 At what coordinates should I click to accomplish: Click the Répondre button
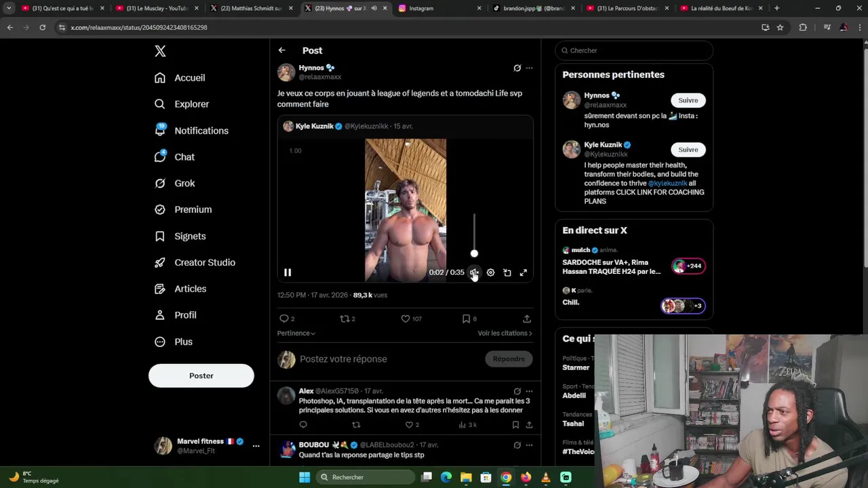tap(509, 359)
